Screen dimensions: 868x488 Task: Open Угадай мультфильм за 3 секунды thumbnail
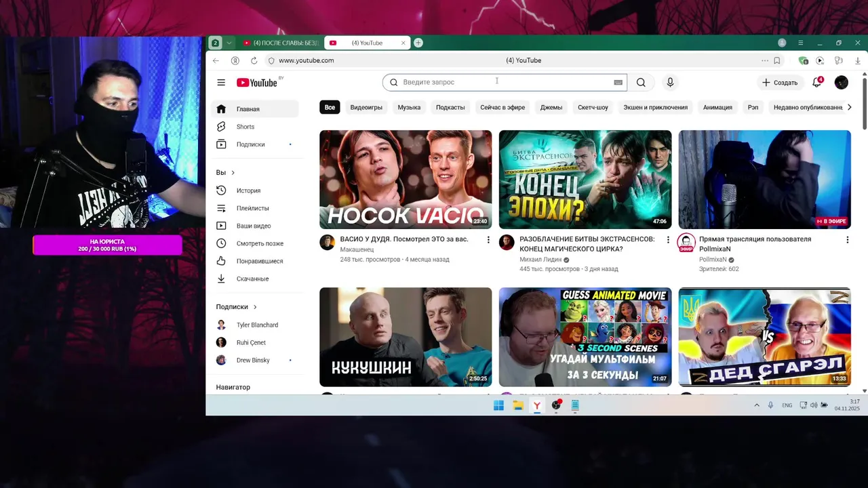(x=585, y=337)
